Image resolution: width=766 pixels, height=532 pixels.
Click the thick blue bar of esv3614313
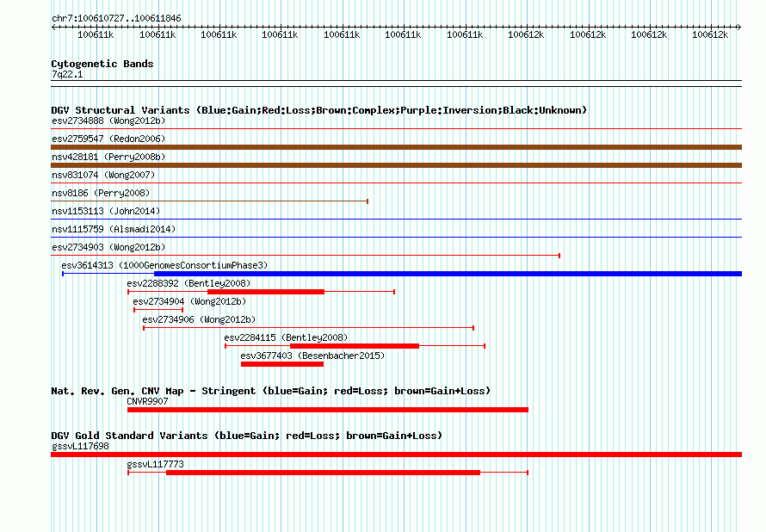(448, 274)
